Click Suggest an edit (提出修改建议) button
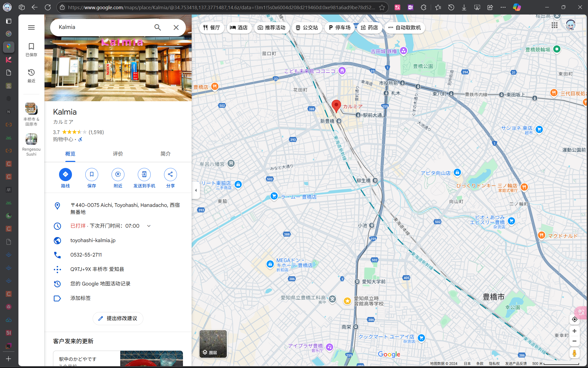The width and height of the screenshot is (588, 368). 118,318
